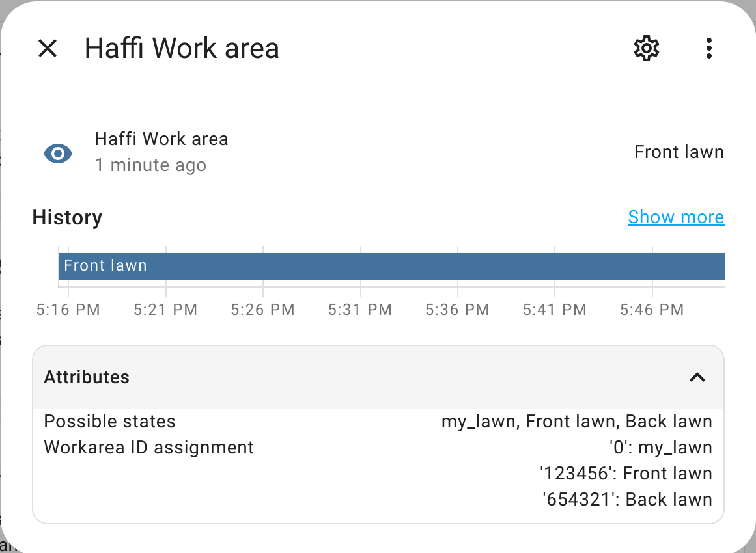756x553 pixels.
Task: Click the '123456': Front lawn entry
Action: (625, 474)
